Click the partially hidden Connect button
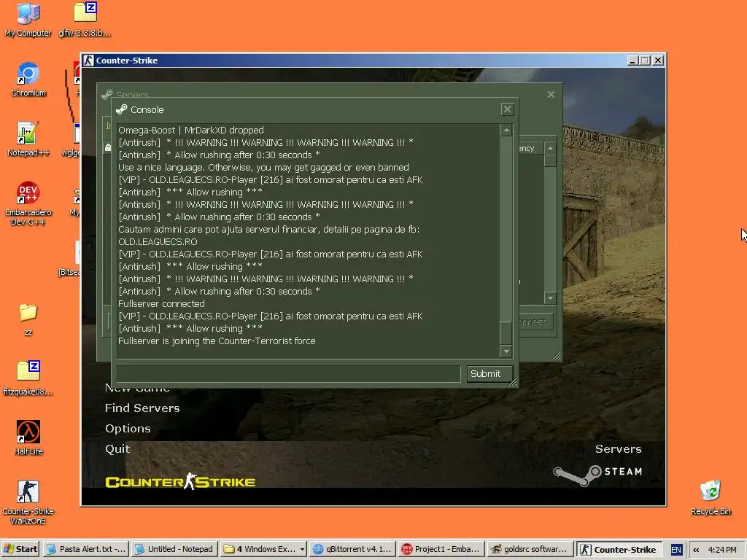The width and height of the screenshot is (747, 560). click(x=536, y=322)
